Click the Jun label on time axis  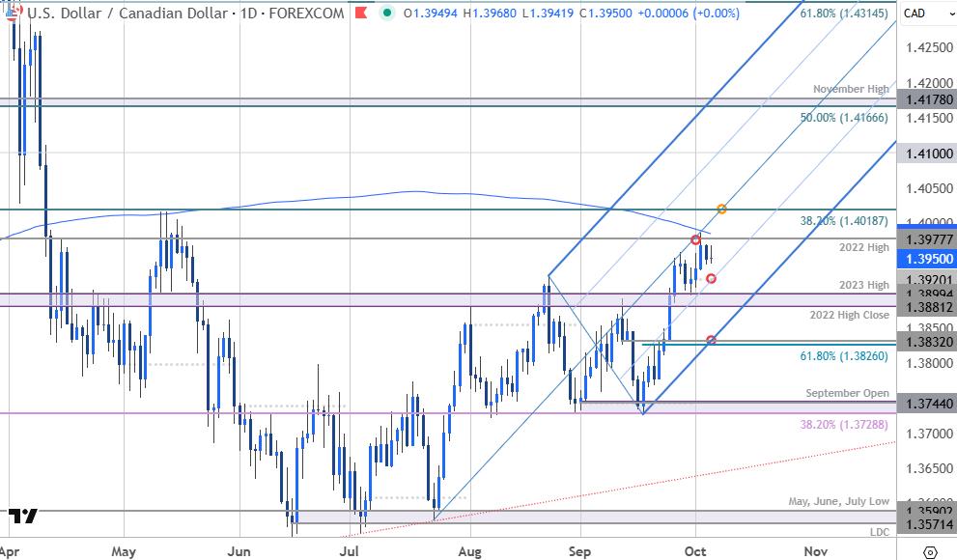pos(239,551)
